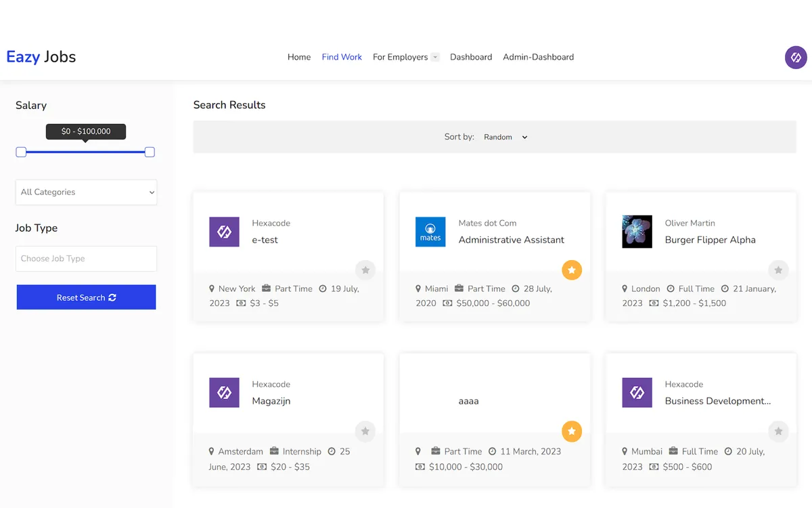Click the Oliver Martin flower thumbnail
The width and height of the screenshot is (812, 508).
click(x=637, y=232)
